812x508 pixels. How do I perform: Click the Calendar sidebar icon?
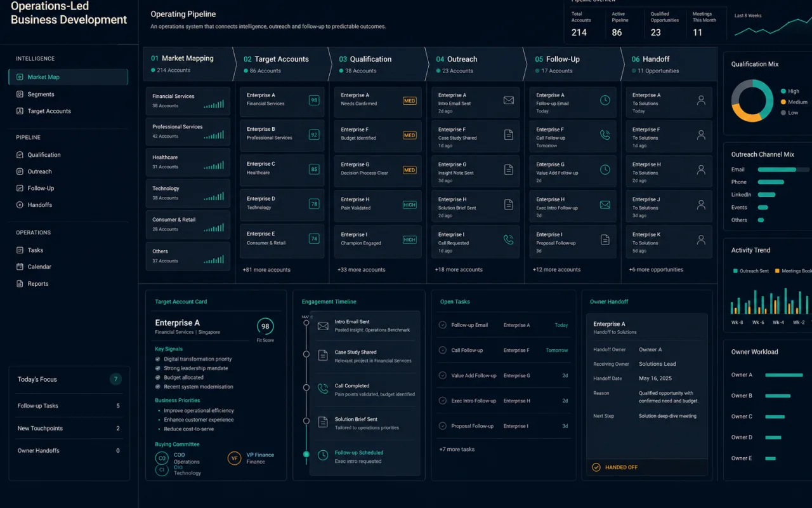pyautogui.click(x=20, y=267)
